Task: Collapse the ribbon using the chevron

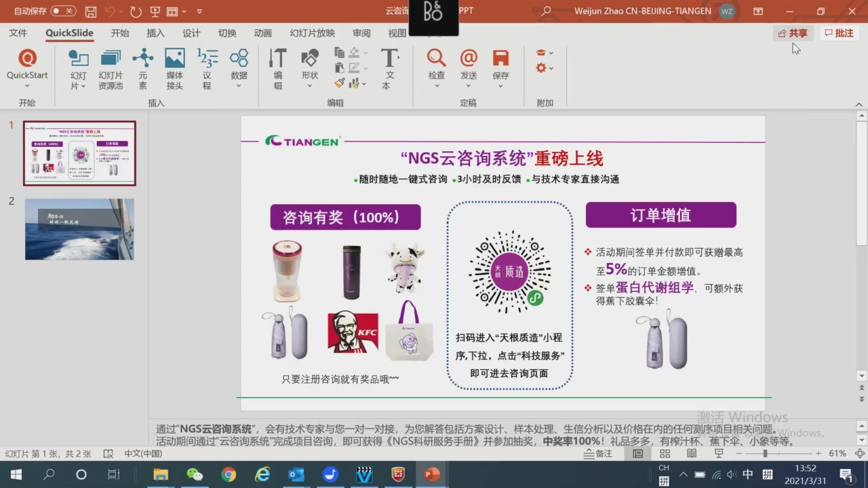Action: tap(859, 104)
